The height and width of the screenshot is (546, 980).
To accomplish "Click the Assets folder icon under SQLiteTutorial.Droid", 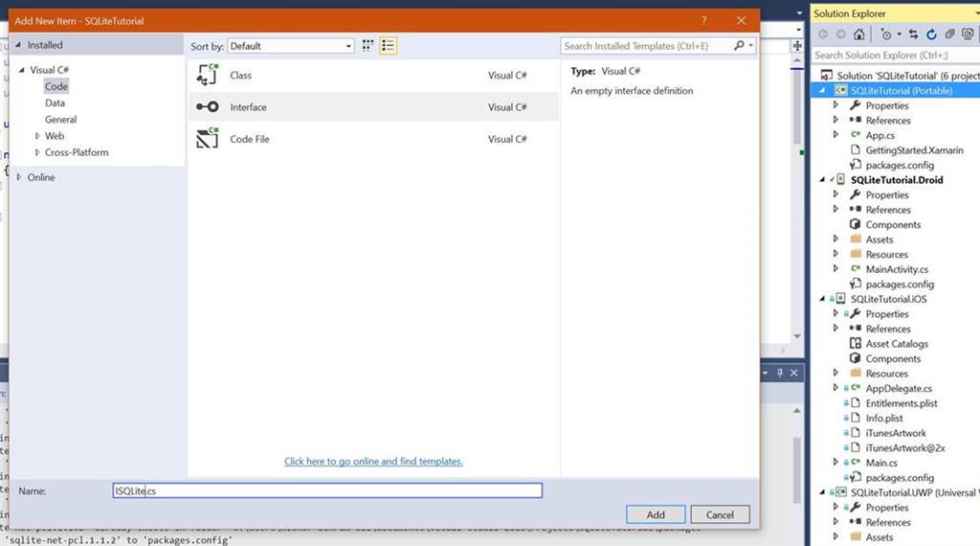I will coord(855,239).
